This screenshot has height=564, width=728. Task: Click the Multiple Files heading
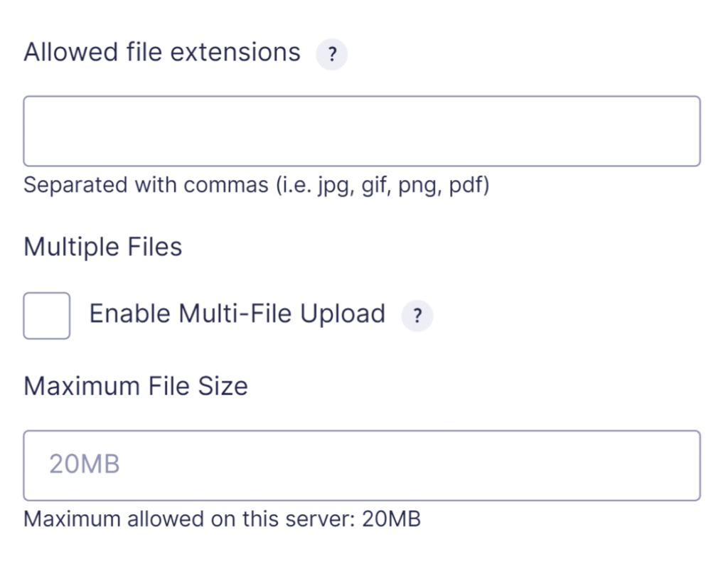(x=104, y=247)
